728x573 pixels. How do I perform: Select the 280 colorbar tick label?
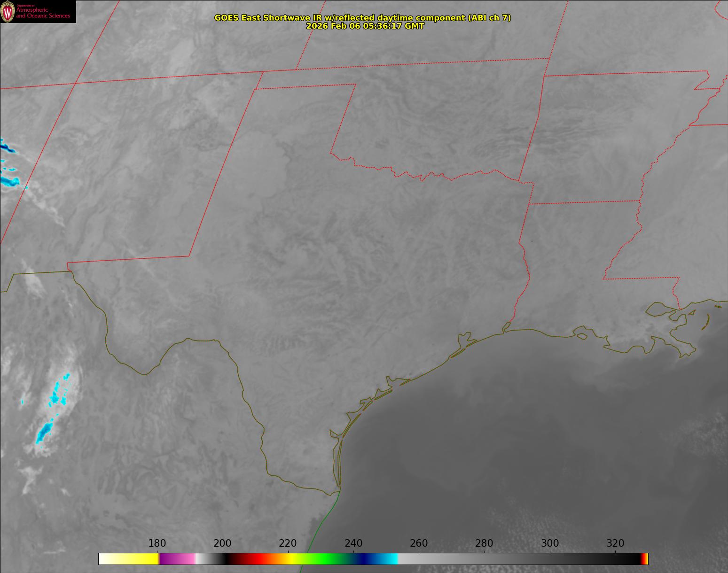click(484, 543)
